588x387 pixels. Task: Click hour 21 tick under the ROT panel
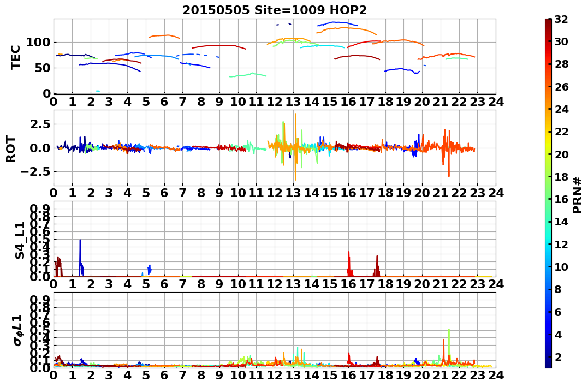[x=441, y=193]
